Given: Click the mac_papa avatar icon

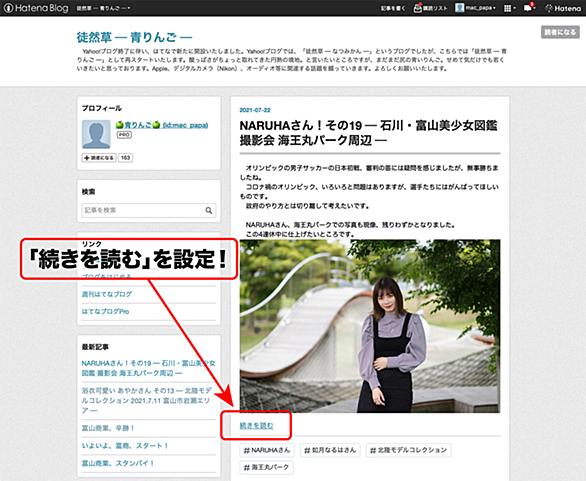Looking at the screenshot, I should coord(460,8).
